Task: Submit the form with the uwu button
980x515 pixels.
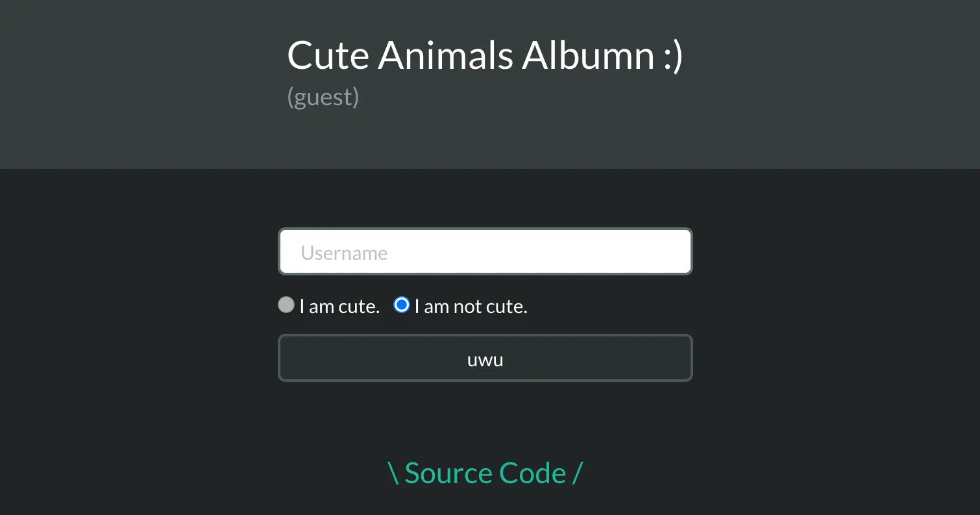Action: point(485,358)
